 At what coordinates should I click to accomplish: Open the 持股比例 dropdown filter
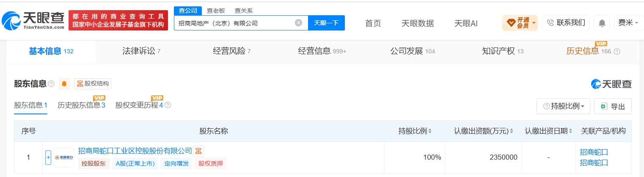563,106
